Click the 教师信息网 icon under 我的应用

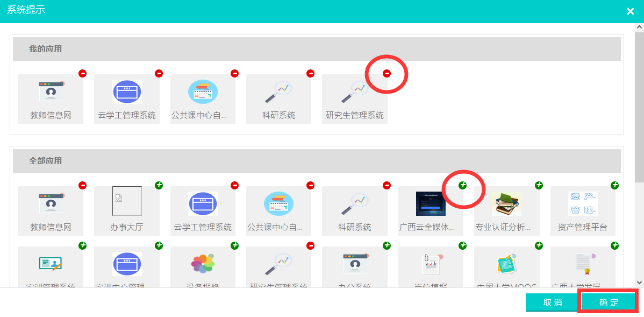(51, 92)
